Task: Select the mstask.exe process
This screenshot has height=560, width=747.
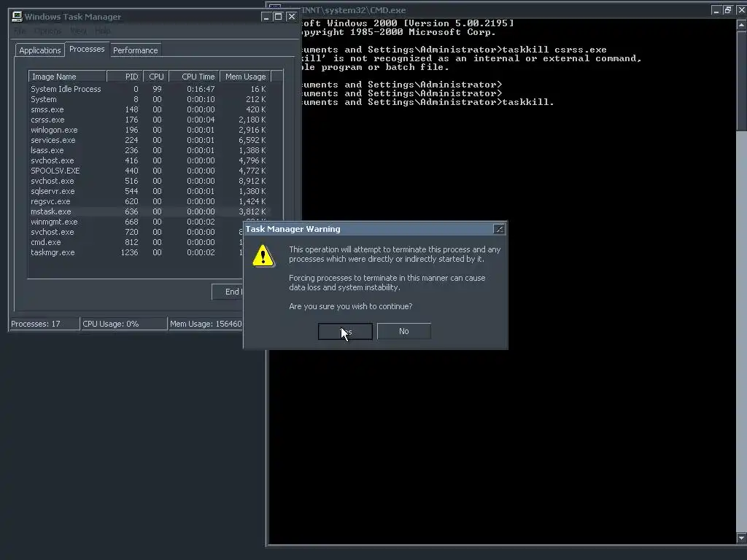Action: (148, 211)
